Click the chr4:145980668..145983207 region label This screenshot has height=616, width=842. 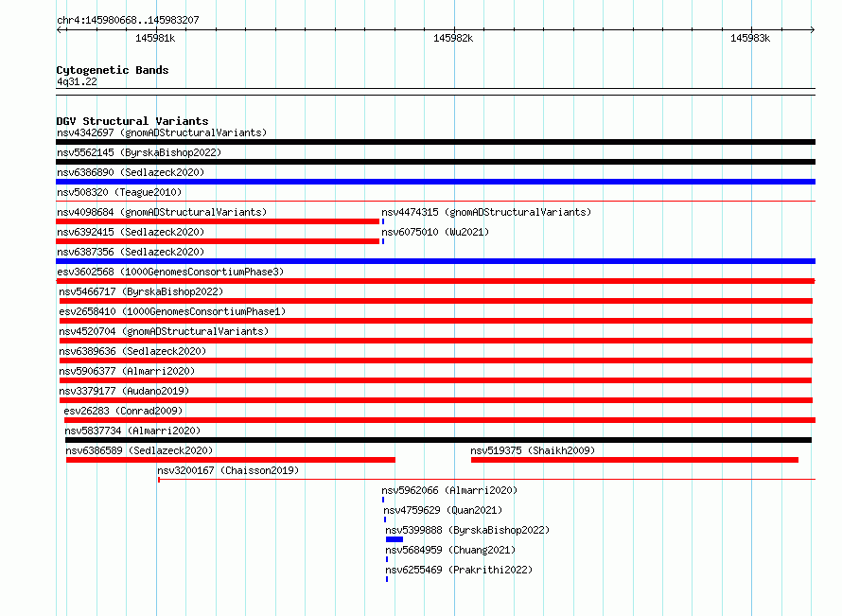pos(128,20)
